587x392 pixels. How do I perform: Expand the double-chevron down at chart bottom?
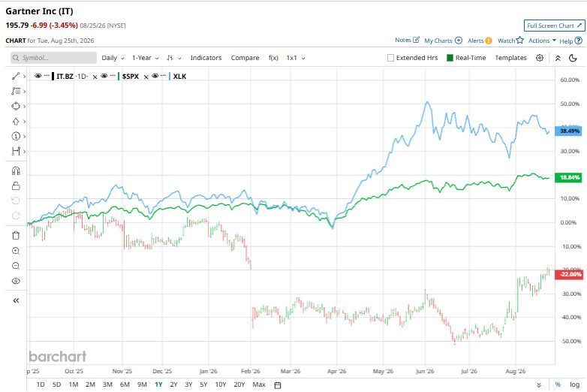coord(539,385)
